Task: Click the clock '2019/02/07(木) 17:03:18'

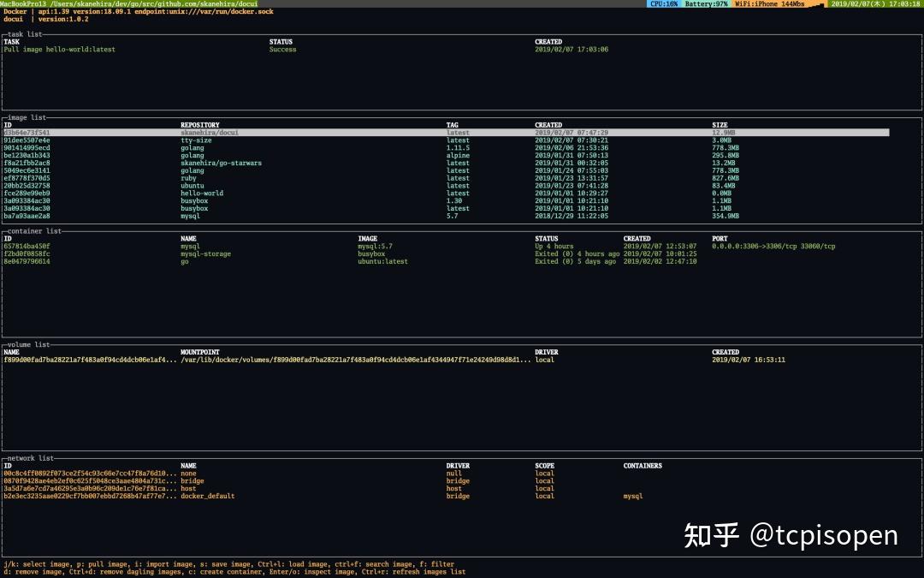Action: [876, 3]
